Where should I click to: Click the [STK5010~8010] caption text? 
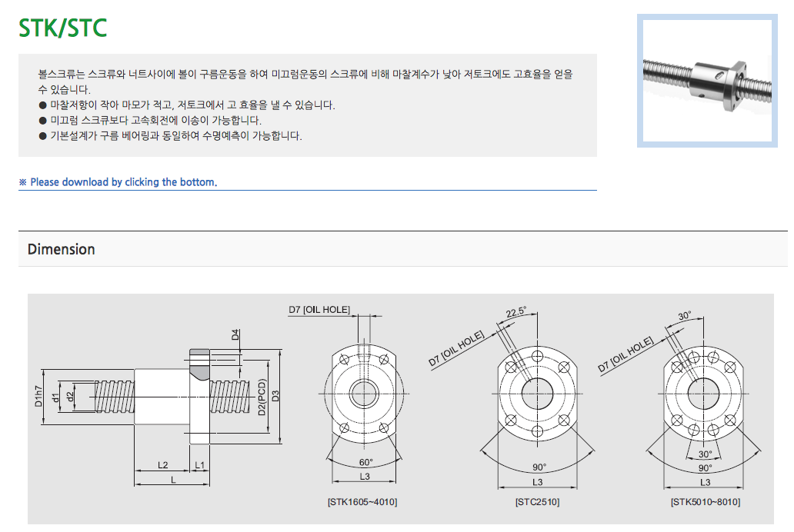click(x=705, y=502)
